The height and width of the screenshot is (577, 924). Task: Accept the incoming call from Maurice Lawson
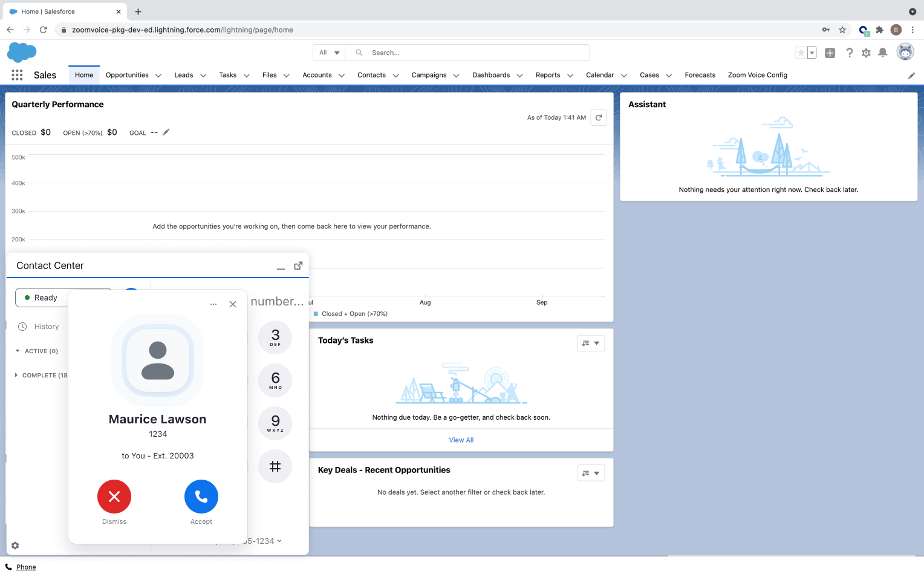pos(201,497)
